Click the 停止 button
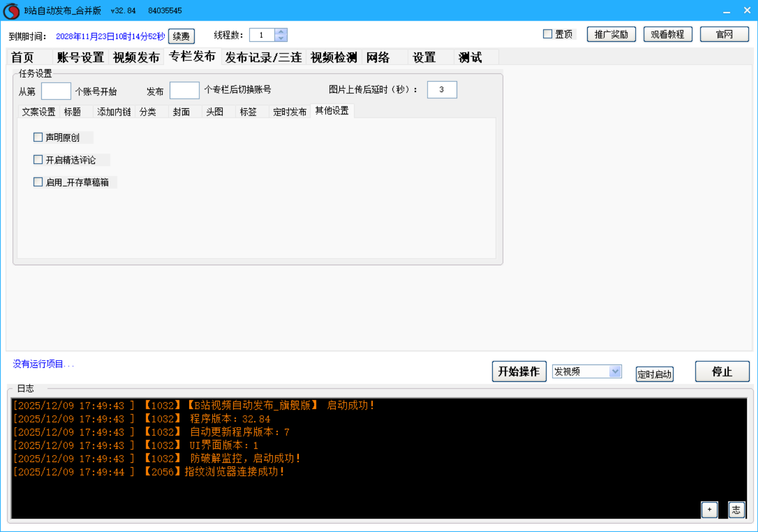Image resolution: width=758 pixels, height=532 pixels. click(722, 371)
